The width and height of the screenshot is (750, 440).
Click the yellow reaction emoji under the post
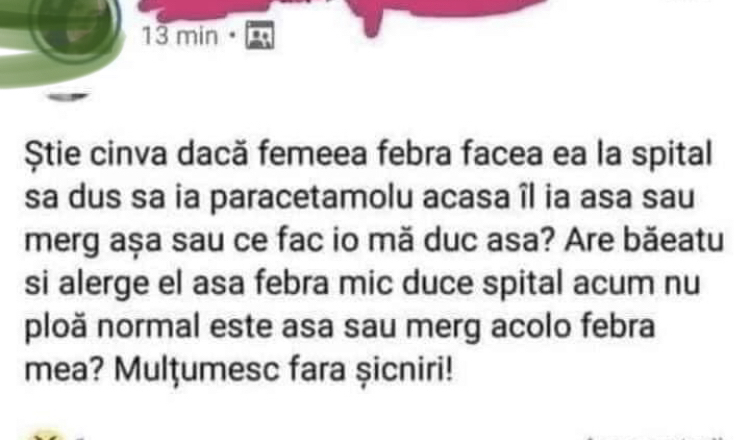tap(45, 435)
